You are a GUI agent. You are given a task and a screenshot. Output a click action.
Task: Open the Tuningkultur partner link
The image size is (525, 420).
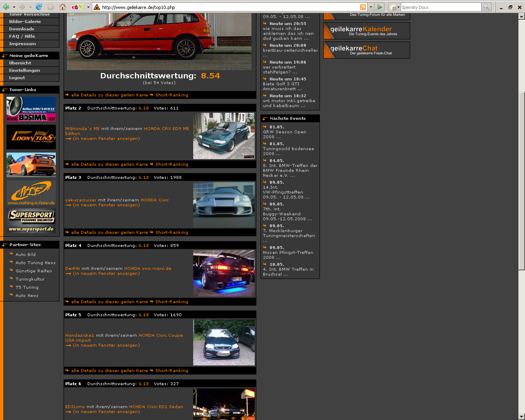pos(30,279)
